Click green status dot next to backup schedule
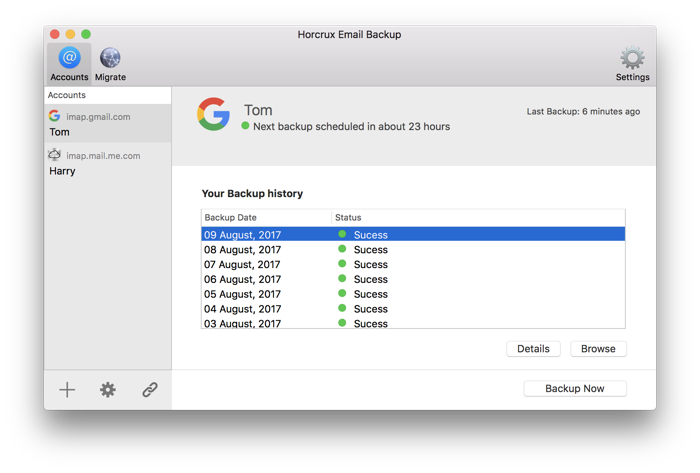Image resolution: width=700 pixels, height=473 pixels. (x=245, y=126)
